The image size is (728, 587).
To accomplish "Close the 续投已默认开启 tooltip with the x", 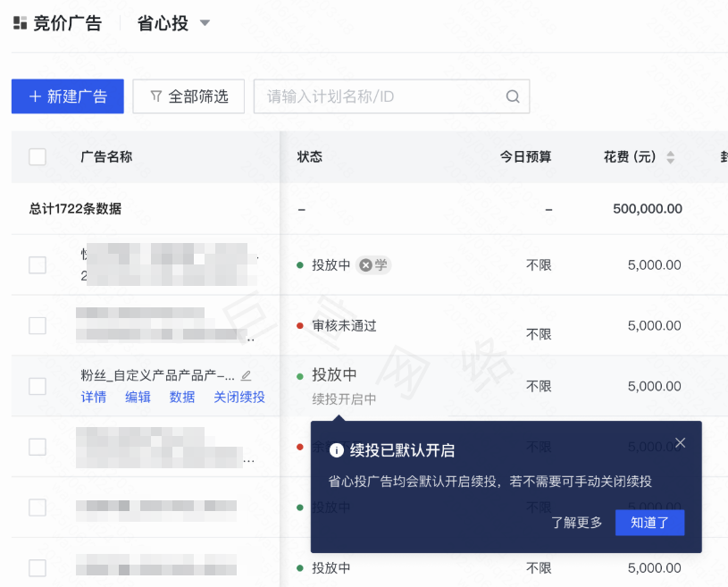I will coord(680,442).
